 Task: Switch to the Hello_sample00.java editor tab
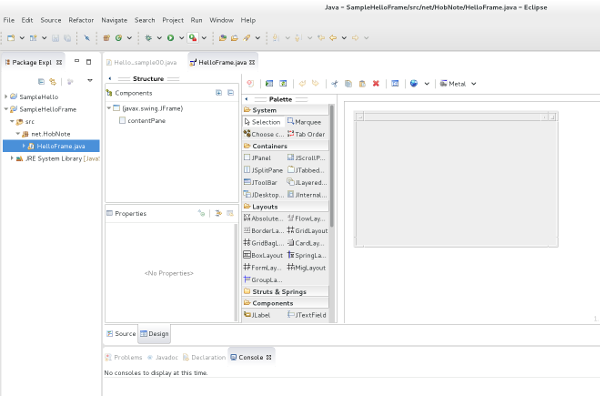click(142, 62)
